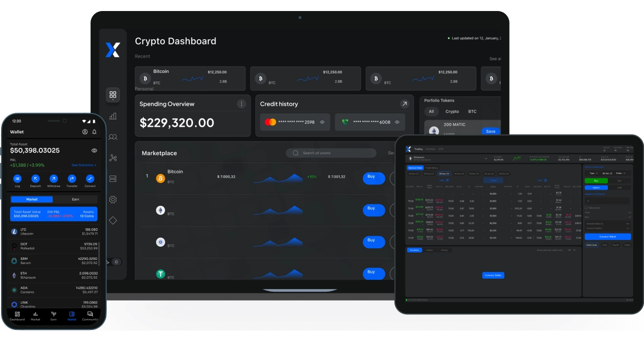Switch to Earn tab in phone wallet

(75, 199)
